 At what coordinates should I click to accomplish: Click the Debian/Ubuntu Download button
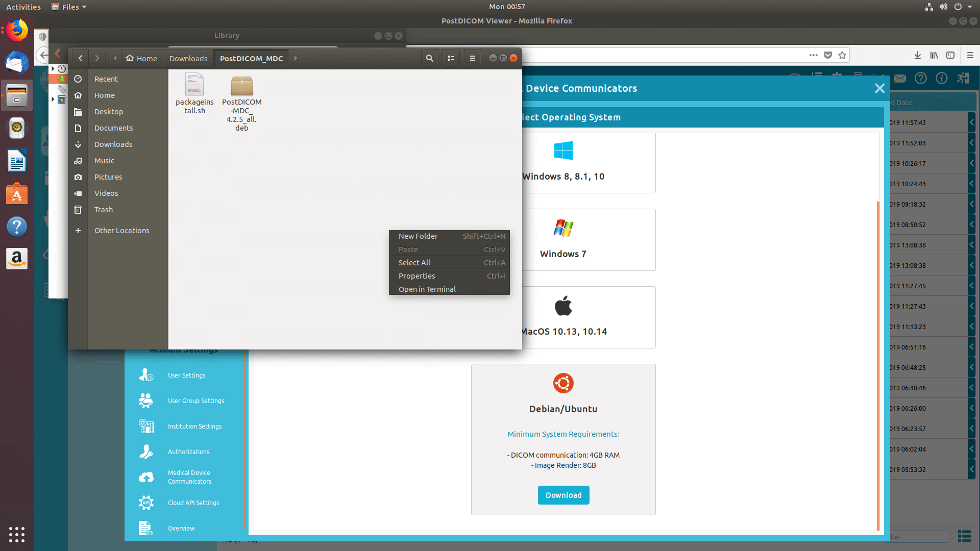click(x=563, y=494)
